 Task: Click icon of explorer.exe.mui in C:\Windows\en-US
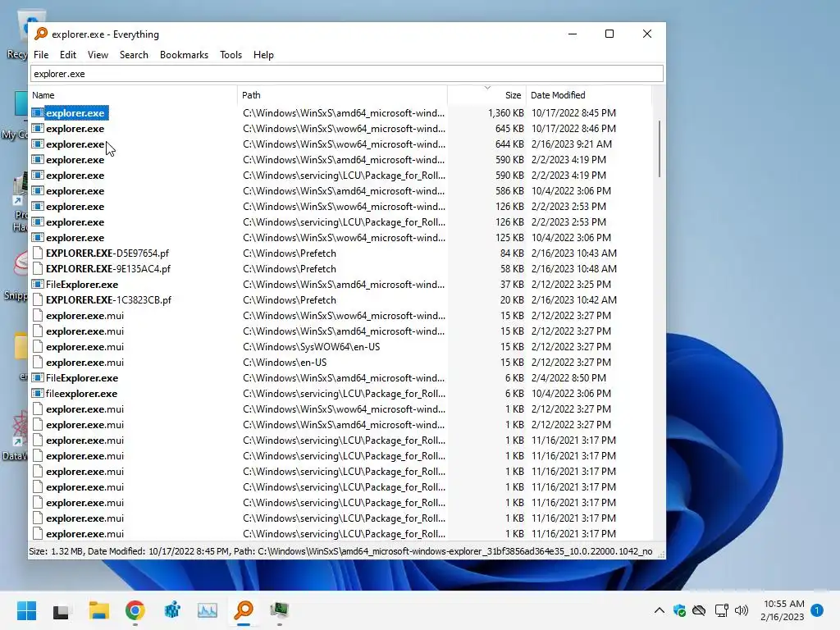[x=38, y=362]
